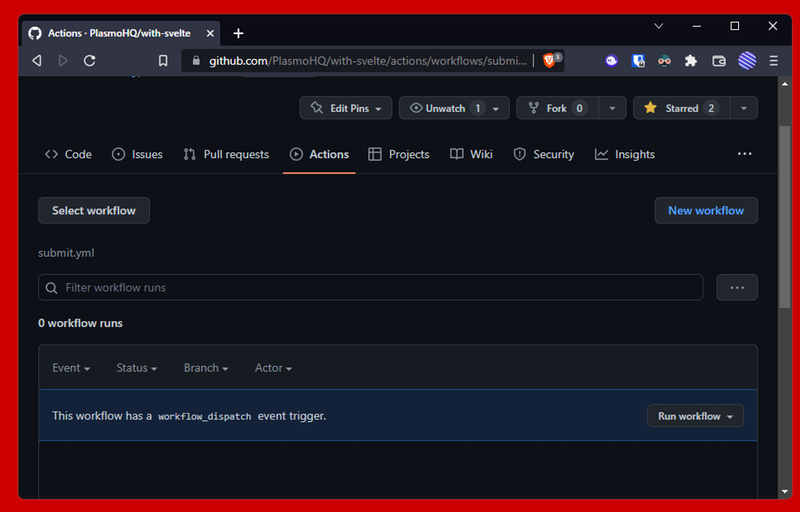Open the Event filter dropdown
This screenshot has width=800, height=512.
(71, 368)
